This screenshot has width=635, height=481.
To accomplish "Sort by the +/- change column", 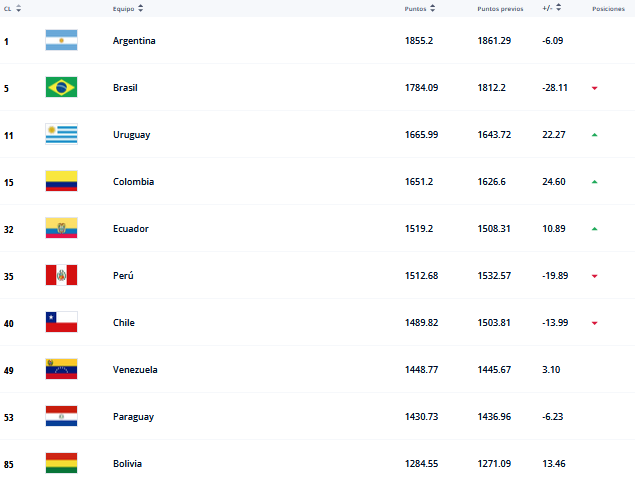I will (552, 8).
